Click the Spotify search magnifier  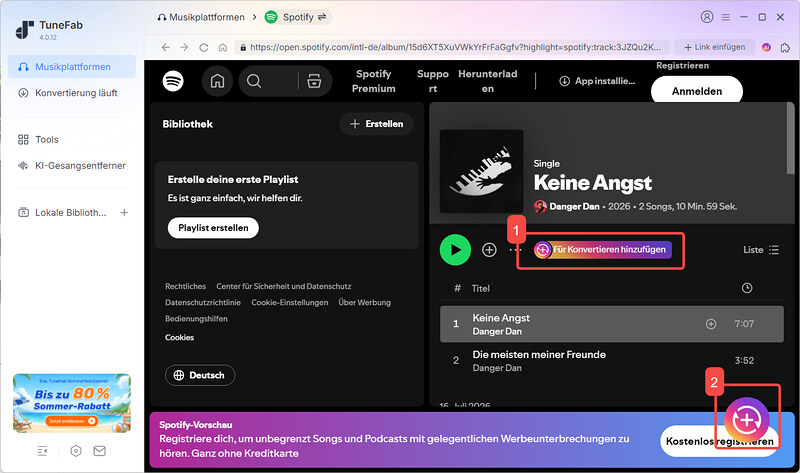[x=254, y=81]
